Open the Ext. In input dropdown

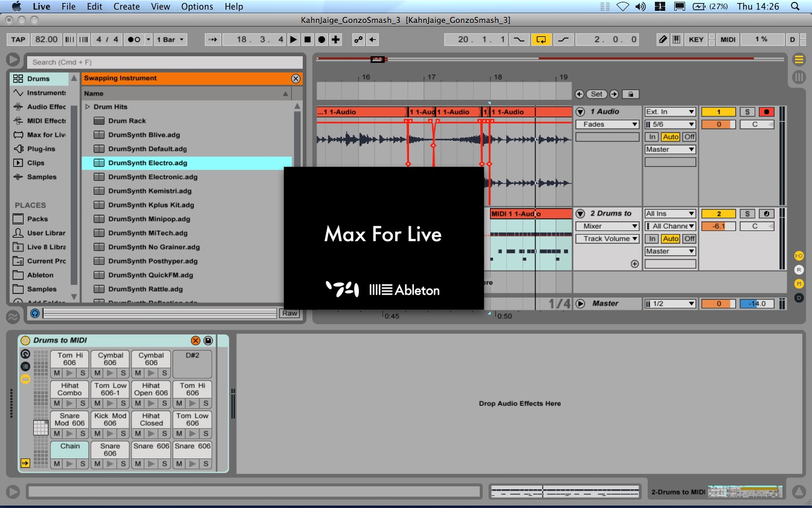pyautogui.click(x=670, y=112)
